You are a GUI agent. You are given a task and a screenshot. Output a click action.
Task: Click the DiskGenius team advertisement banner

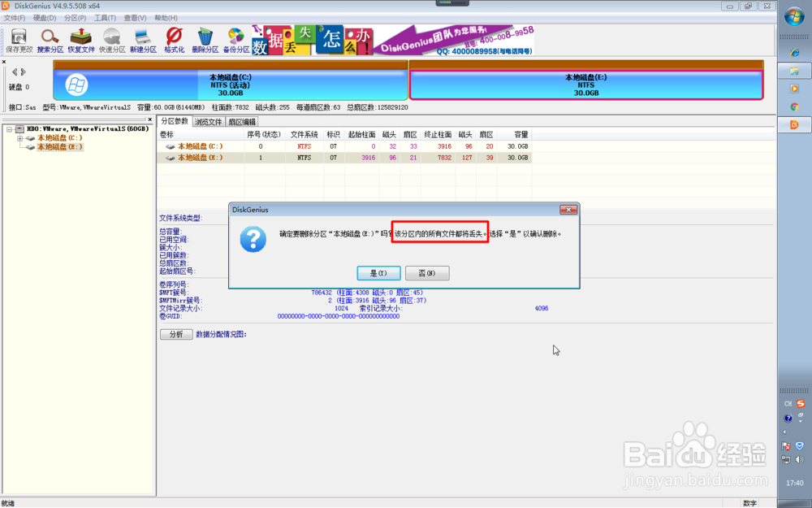point(393,40)
